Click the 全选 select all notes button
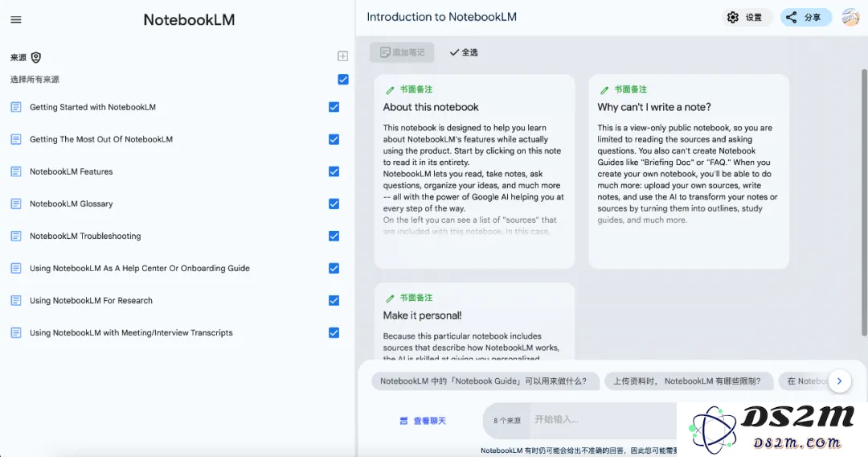 (x=464, y=52)
